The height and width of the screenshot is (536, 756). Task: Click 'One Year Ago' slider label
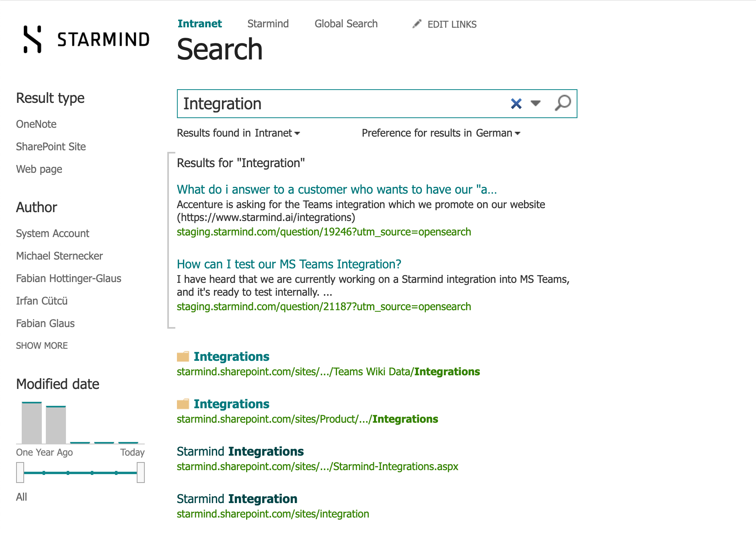45,452
